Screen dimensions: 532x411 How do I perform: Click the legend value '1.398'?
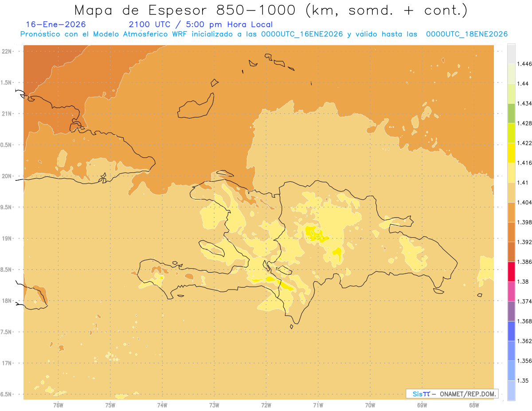[x=525, y=222]
